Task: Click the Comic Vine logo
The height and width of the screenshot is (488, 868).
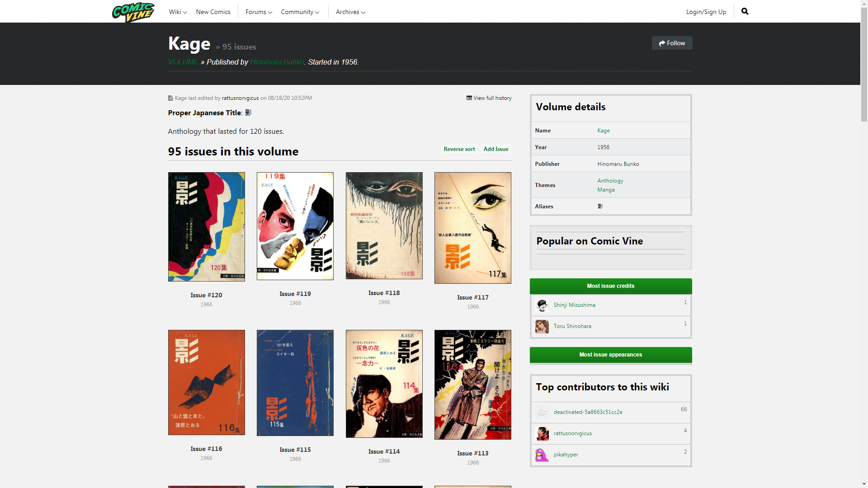Action: 133,12
